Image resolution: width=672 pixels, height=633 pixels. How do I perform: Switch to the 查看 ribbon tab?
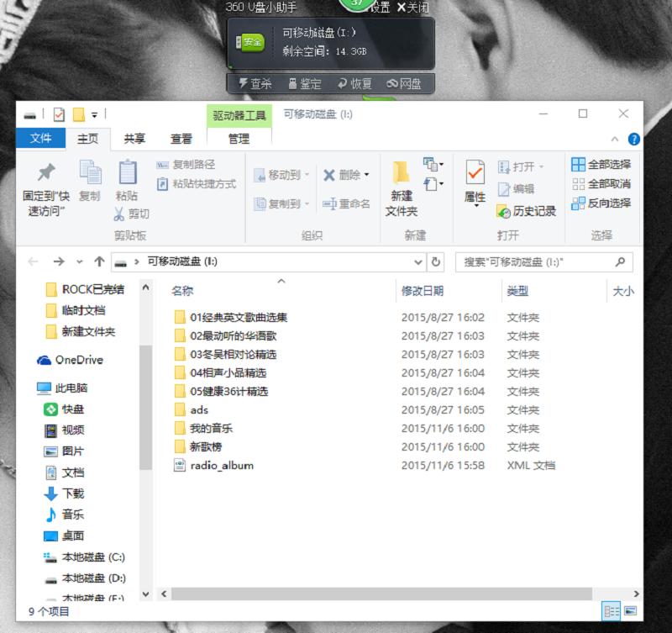click(x=180, y=139)
